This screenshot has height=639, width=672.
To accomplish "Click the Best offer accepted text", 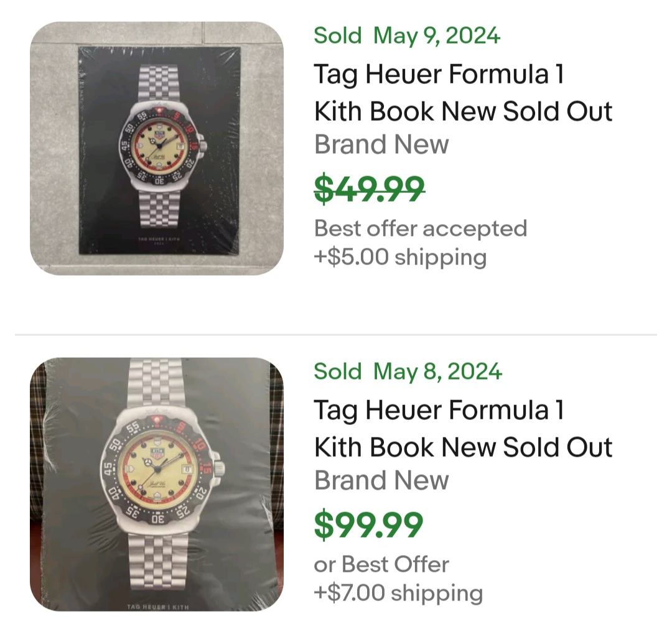I will pos(421,228).
